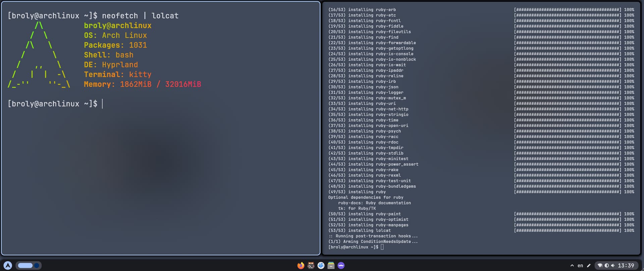Click '(42/53) installing ruby-stdlib' line
Image resolution: width=644 pixels, height=271 pixels.
coord(366,153)
